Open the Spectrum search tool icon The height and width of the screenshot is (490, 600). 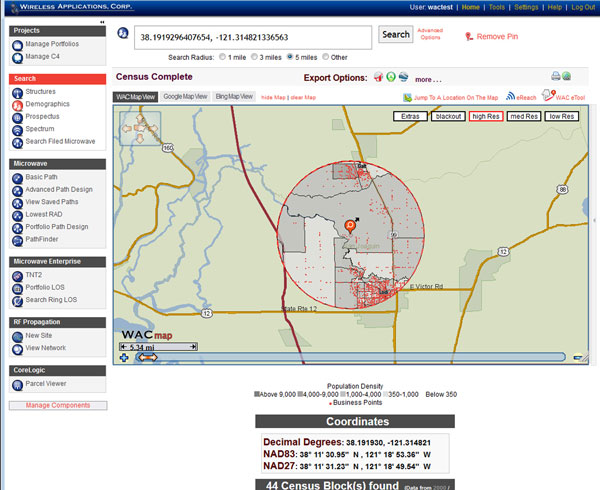tap(19, 129)
